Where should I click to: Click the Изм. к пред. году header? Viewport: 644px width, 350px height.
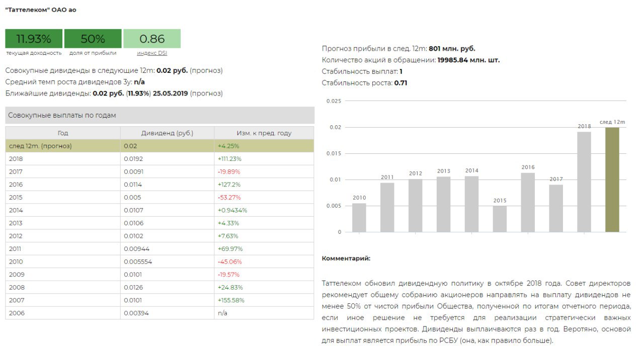(264, 133)
